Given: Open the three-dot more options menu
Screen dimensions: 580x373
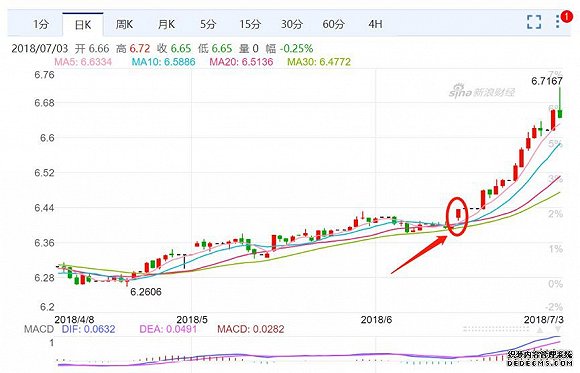Looking at the screenshot, I should pyautogui.click(x=557, y=22).
